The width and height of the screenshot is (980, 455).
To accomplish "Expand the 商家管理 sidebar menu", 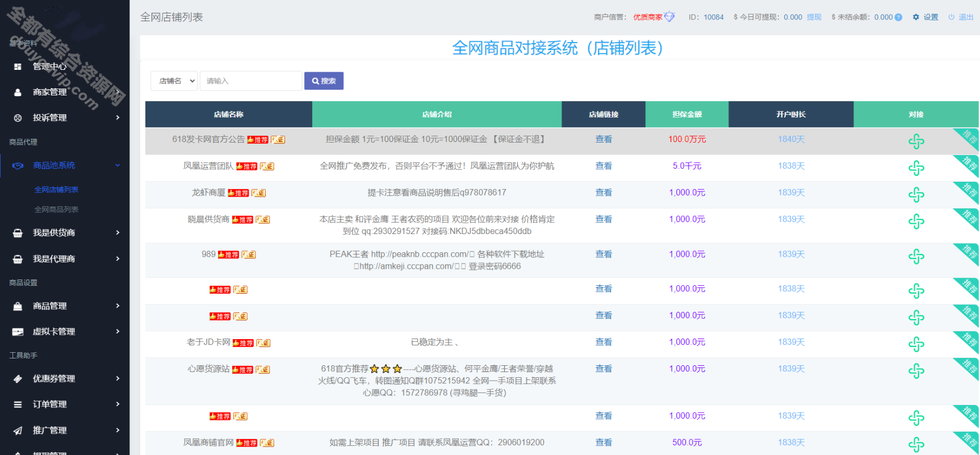I will click(x=118, y=92).
